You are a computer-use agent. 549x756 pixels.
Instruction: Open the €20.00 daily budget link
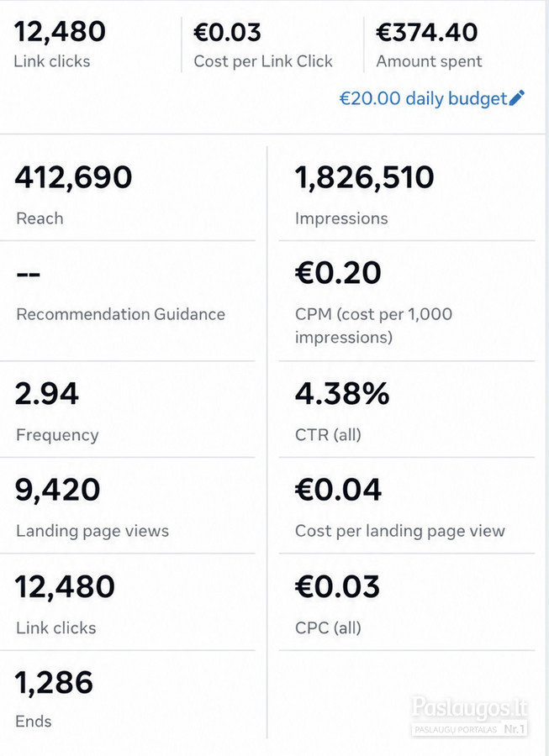coord(423,98)
